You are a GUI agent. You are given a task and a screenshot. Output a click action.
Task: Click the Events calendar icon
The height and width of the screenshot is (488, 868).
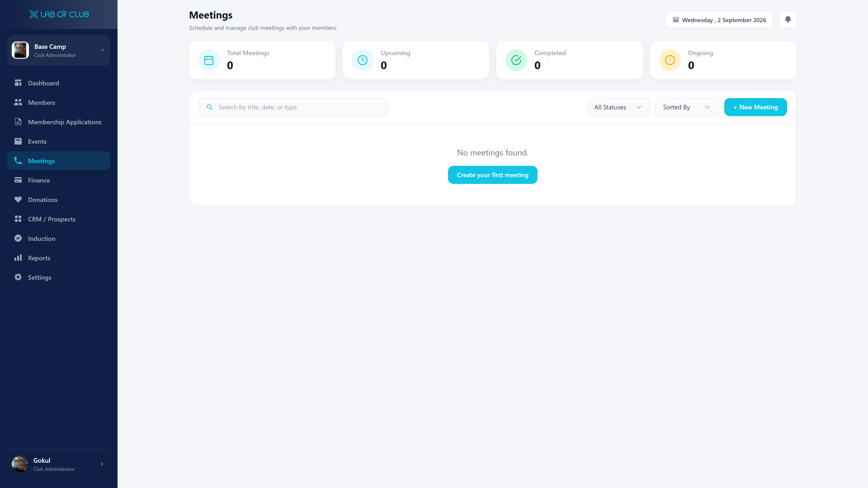[18, 141]
